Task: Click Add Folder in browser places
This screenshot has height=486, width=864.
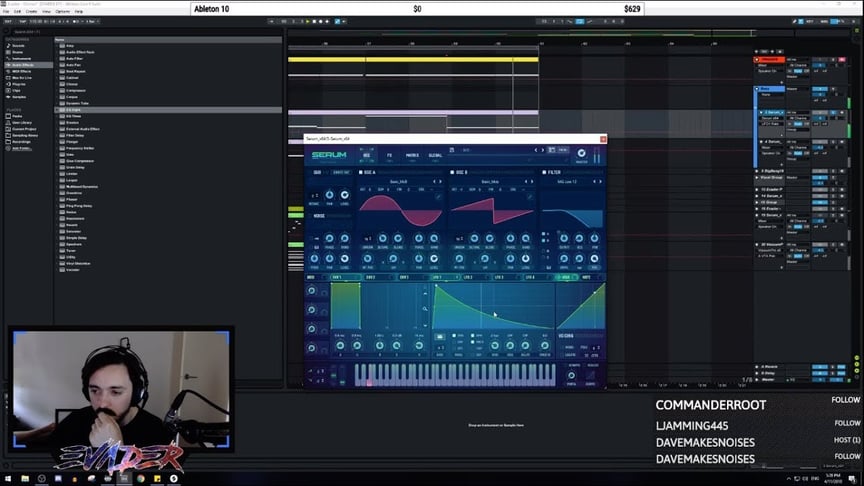Action: tap(22, 148)
